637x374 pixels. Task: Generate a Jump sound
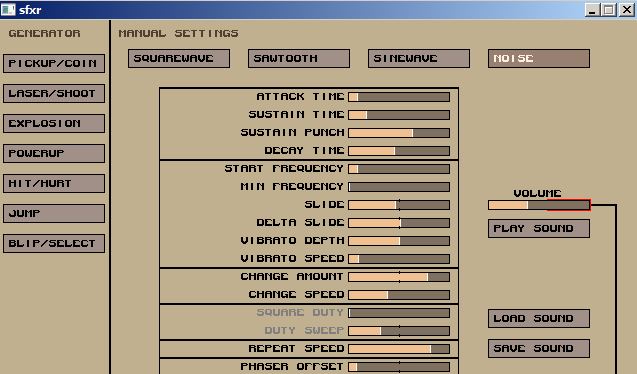click(x=54, y=214)
